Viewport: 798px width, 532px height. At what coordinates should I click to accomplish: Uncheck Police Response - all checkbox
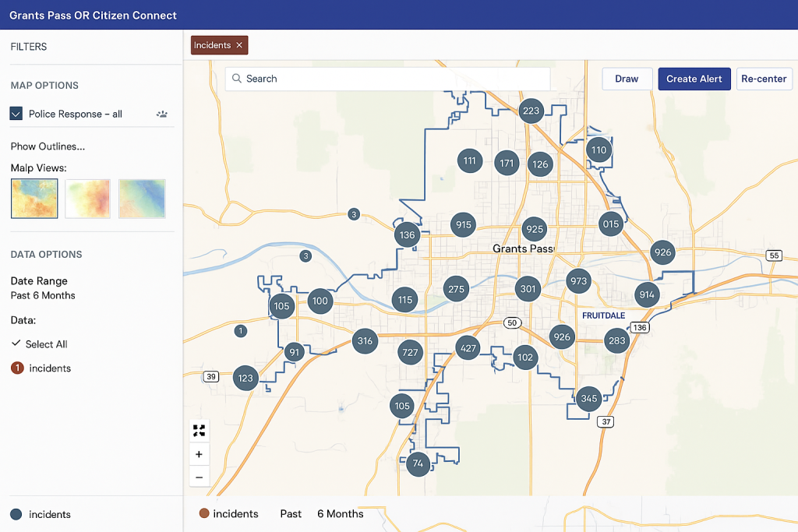click(x=16, y=114)
